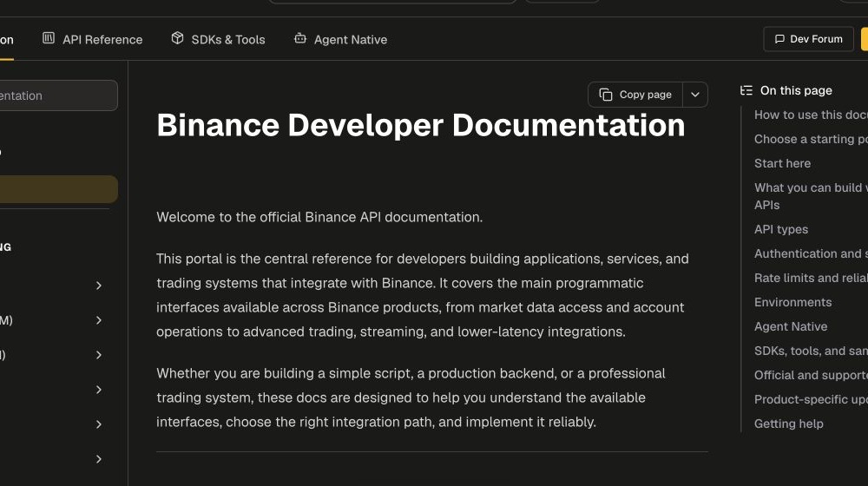Image resolution: width=868 pixels, height=486 pixels.
Task: Click the 'Binance Developer Documentation' heading
Action: (x=421, y=125)
